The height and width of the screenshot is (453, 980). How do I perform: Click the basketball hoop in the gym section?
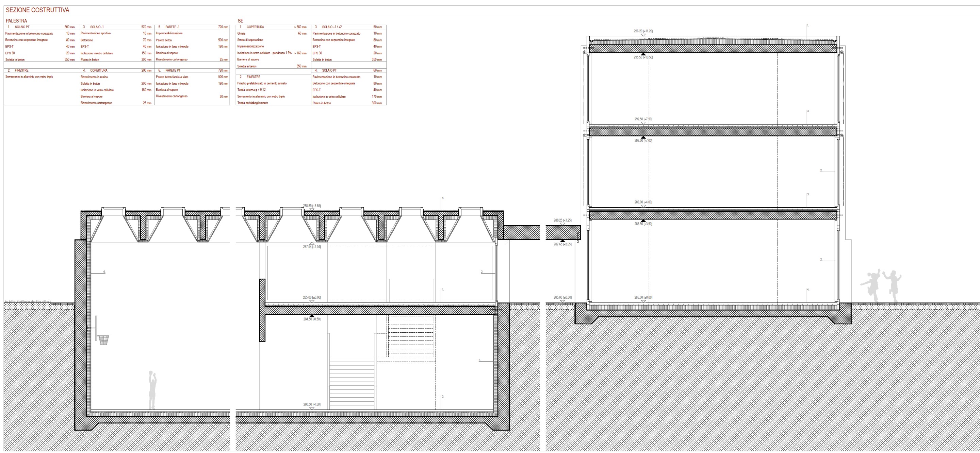103,339
